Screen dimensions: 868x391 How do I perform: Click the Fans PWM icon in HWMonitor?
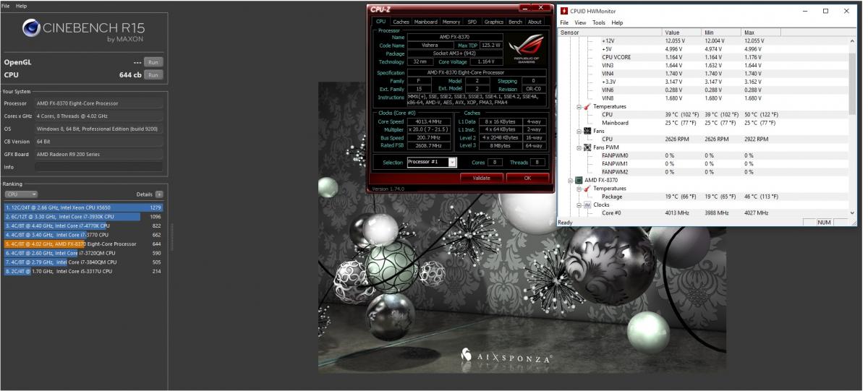pos(587,147)
